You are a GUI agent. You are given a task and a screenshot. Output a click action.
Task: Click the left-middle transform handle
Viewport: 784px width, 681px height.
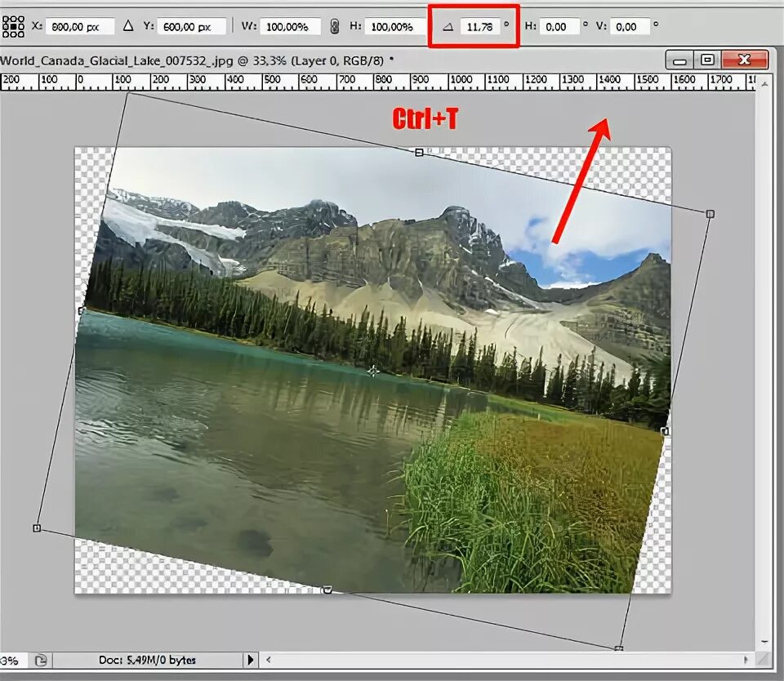click(82, 311)
